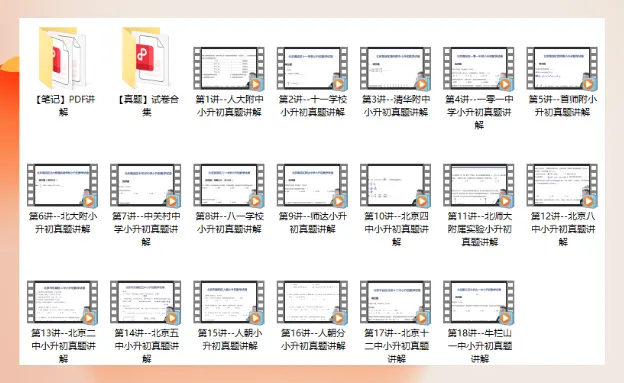Click the label 第18讲--牛栏山一中小升初真题讲解
Viewport: 624px width, 383px height.
(480, 346)
